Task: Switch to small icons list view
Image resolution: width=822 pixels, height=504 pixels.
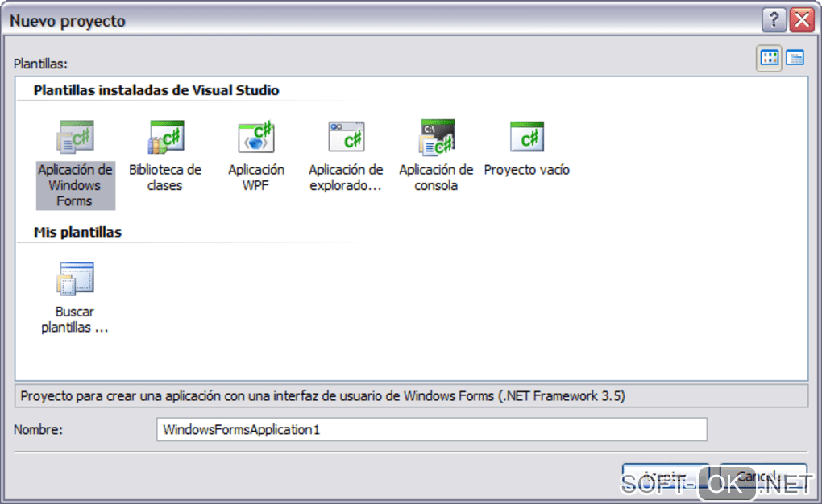Action: 795,58
